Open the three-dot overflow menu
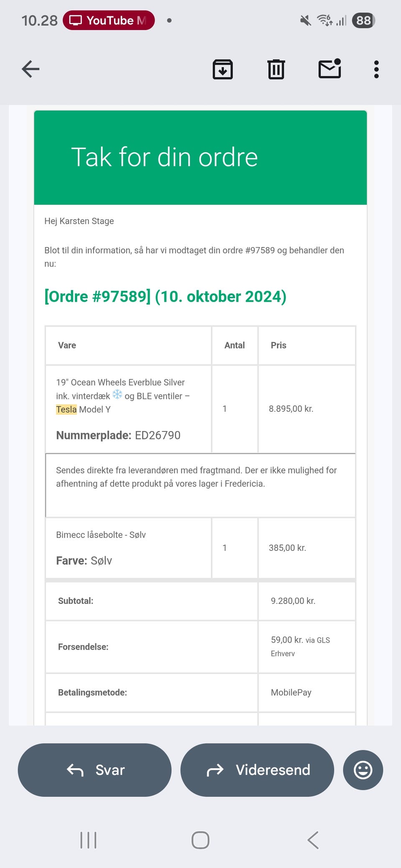This screenshot has width=401, height=868. pyautogui.click(x=376, y=69)
